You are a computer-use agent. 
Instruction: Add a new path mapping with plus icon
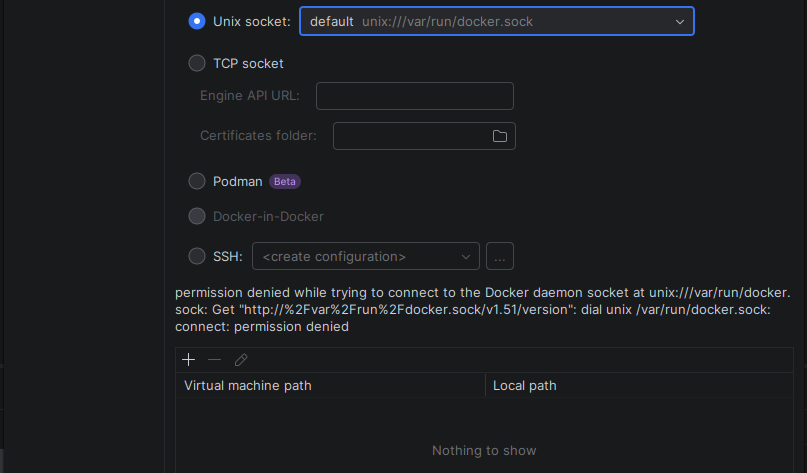(x=188, y=360)
